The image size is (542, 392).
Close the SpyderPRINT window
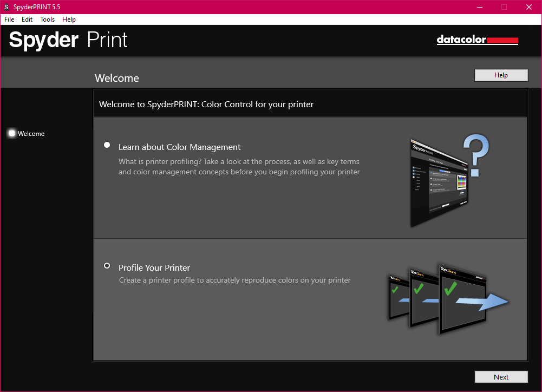pyautogui.click(x=529, y=7)
